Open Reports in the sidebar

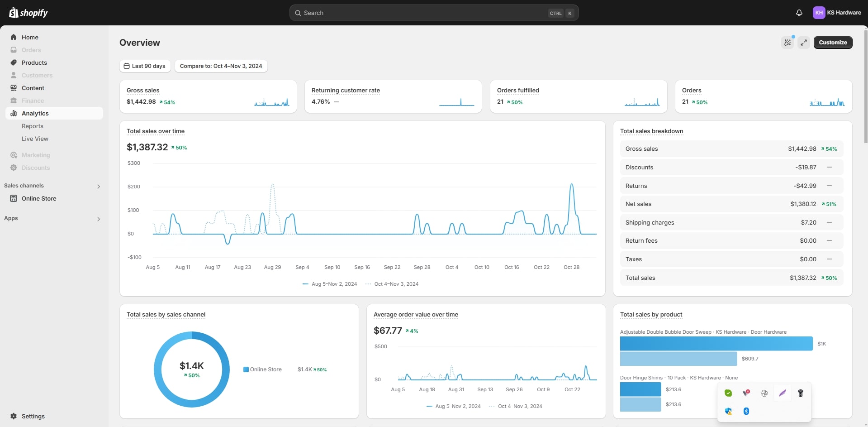33,126
